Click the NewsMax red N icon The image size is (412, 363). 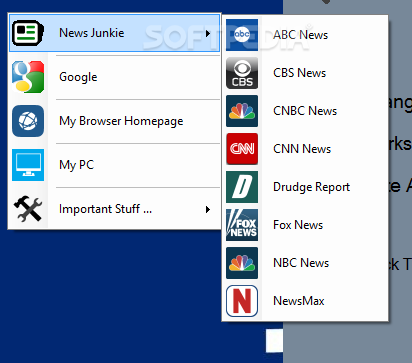tap(242, 301)
